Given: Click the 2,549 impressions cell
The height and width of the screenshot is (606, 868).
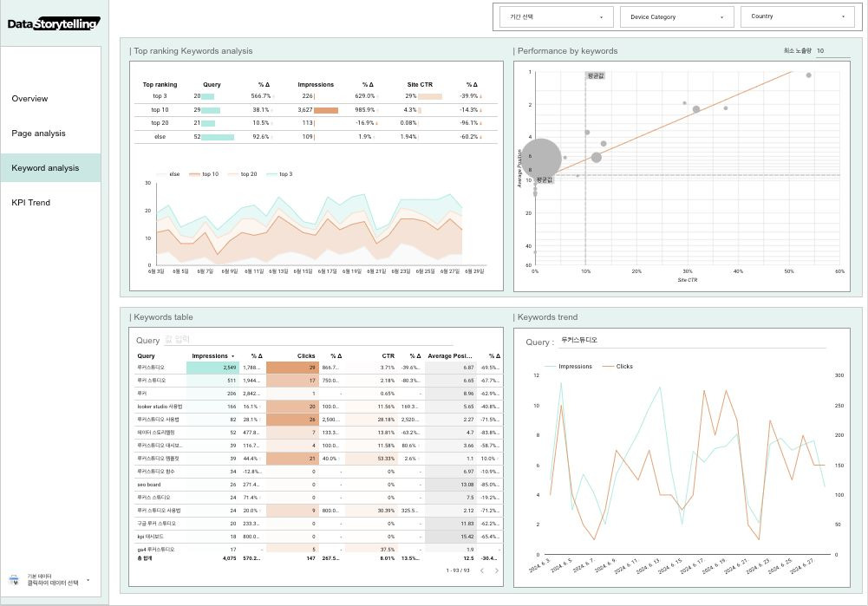Looking at the screenshot, I should click(212, 368).
